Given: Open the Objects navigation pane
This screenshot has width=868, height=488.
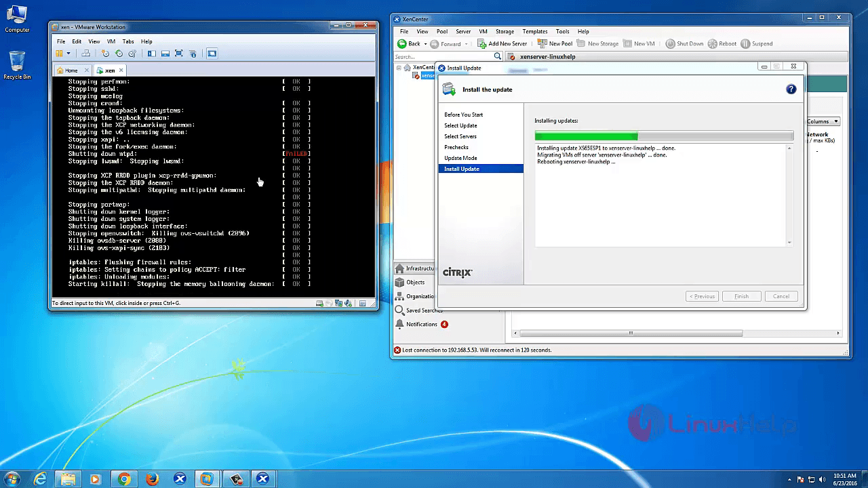Looking at the screenshot, I should click(415, 282).
